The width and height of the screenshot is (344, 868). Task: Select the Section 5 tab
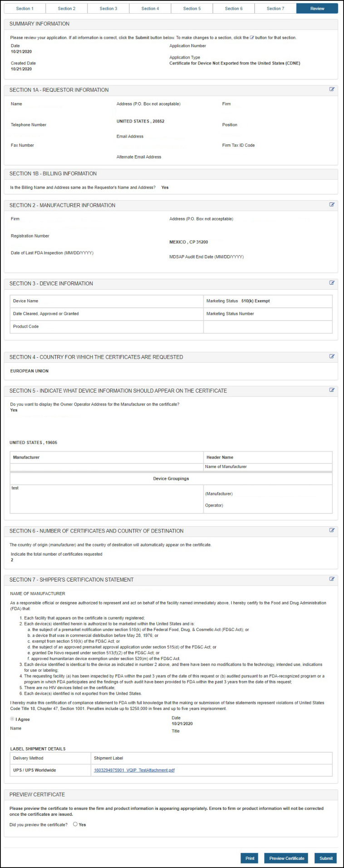point(192,9)
